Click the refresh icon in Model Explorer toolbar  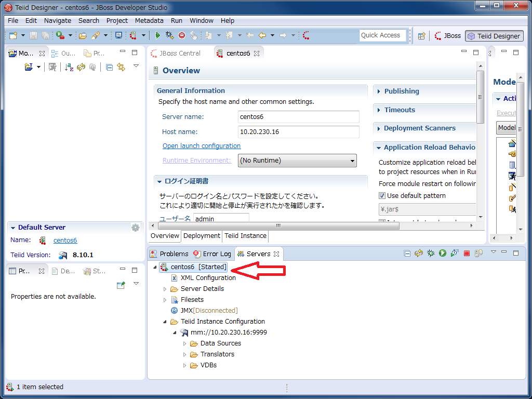[x=81, y=67]
